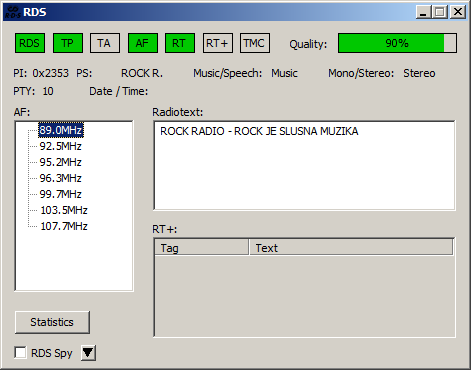This screenshot has height=370, width=471.
Task: Click inside the Radiotext box
Action: pyautogui.click(x=304, y=166)
